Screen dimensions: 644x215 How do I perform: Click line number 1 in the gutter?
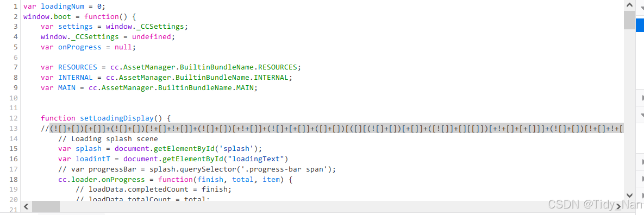pyautogui.click(x=15, y=7)
